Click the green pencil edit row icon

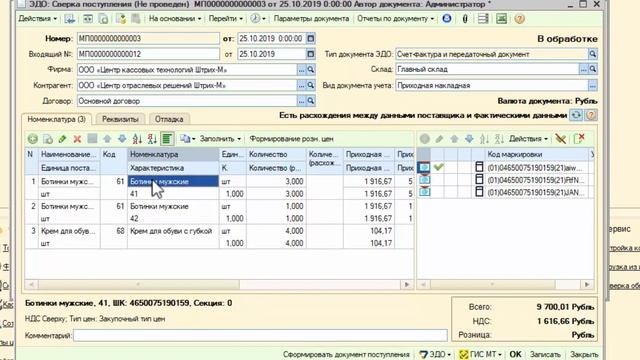tap(62, 139)
